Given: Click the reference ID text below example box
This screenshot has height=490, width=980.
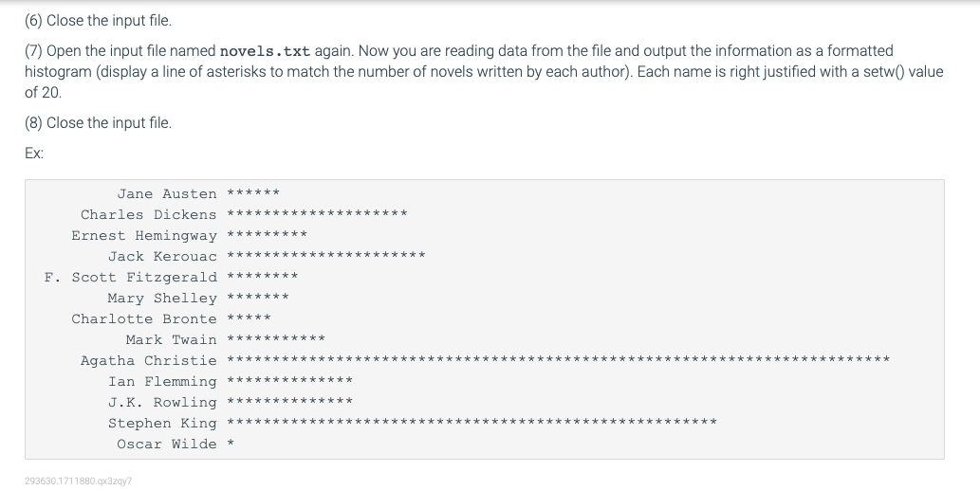Looking at the screenshot, I should coord(78,481).
